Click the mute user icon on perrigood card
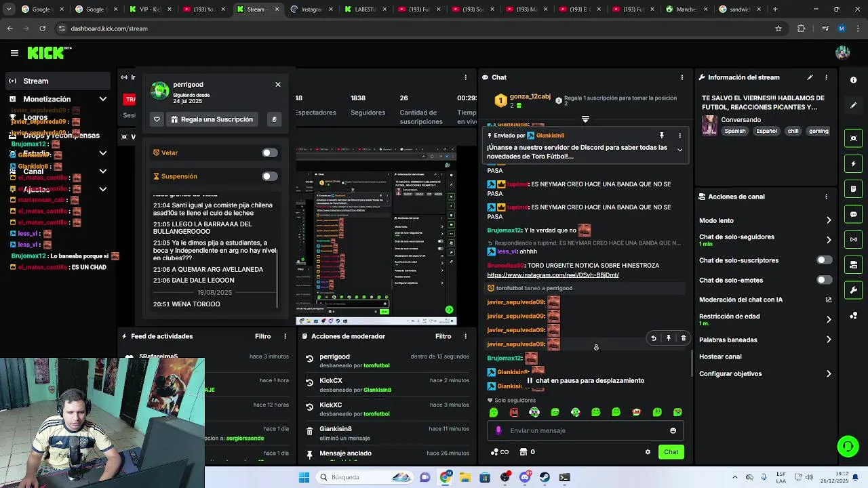The width and height of the screenshot is (868, 488). 274,119
